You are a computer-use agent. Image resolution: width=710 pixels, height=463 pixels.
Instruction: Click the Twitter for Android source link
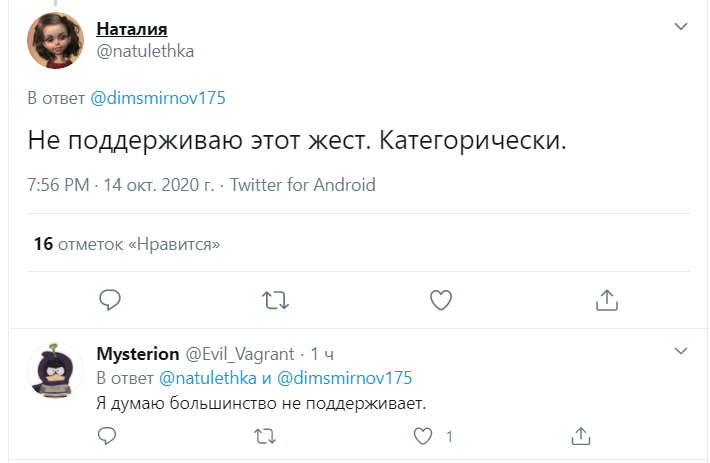pos(303,184)
